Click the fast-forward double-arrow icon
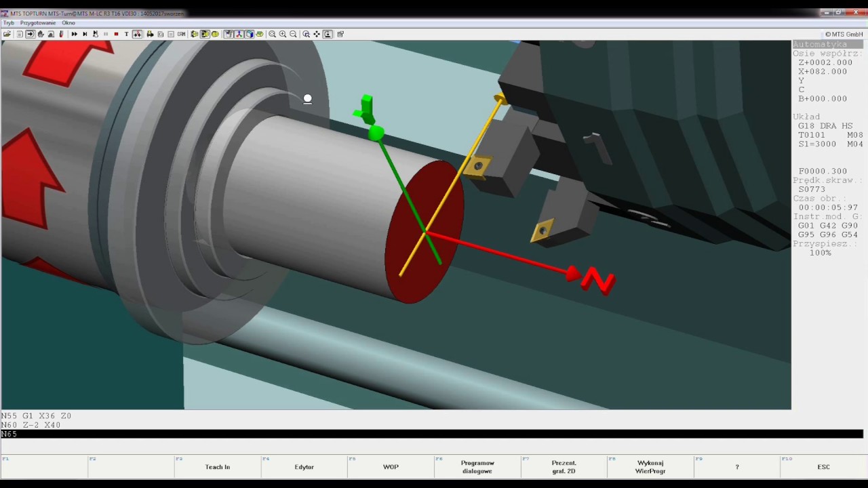868x488 pixels. point(74,34)
